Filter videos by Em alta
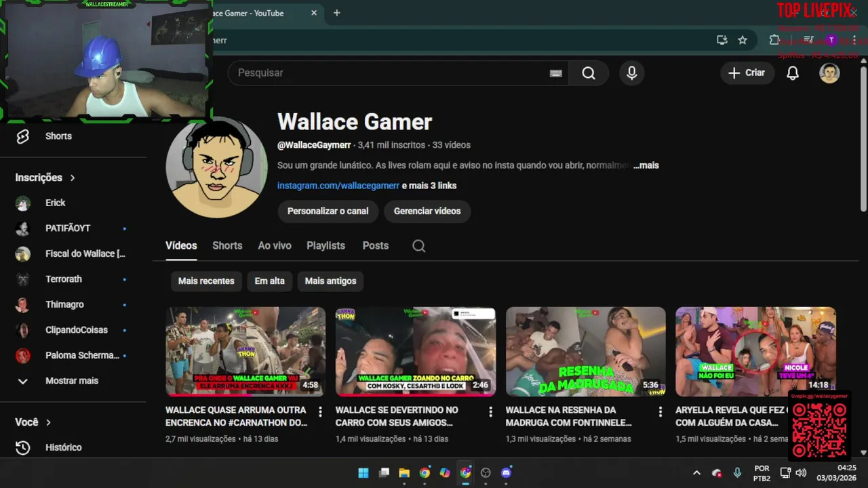The width and height of the screenshot is (868, 488). pos(269,281)
